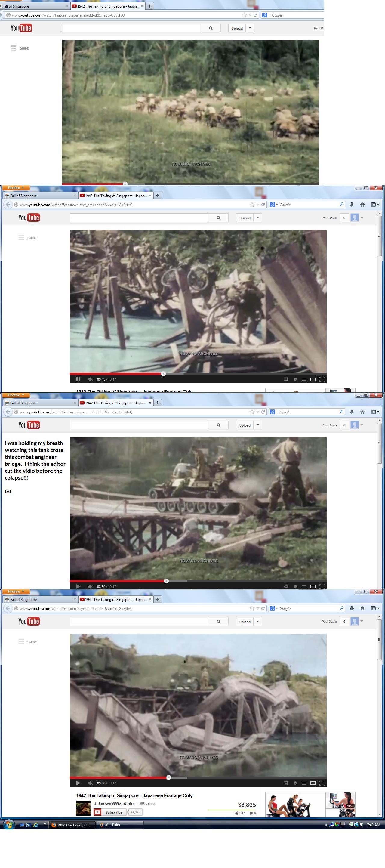Click Watch Later clock in 03:56 player

click(295, 783)
